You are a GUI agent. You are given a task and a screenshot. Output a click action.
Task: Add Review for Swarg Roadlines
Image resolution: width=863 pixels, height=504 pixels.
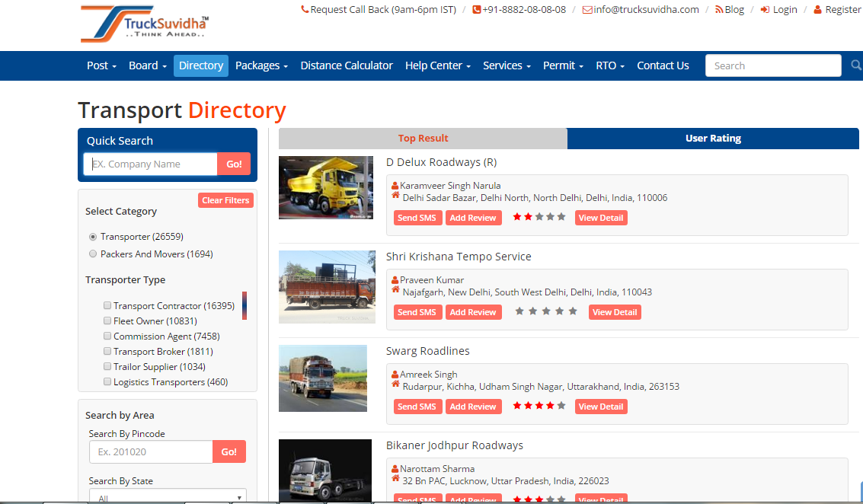473,407
